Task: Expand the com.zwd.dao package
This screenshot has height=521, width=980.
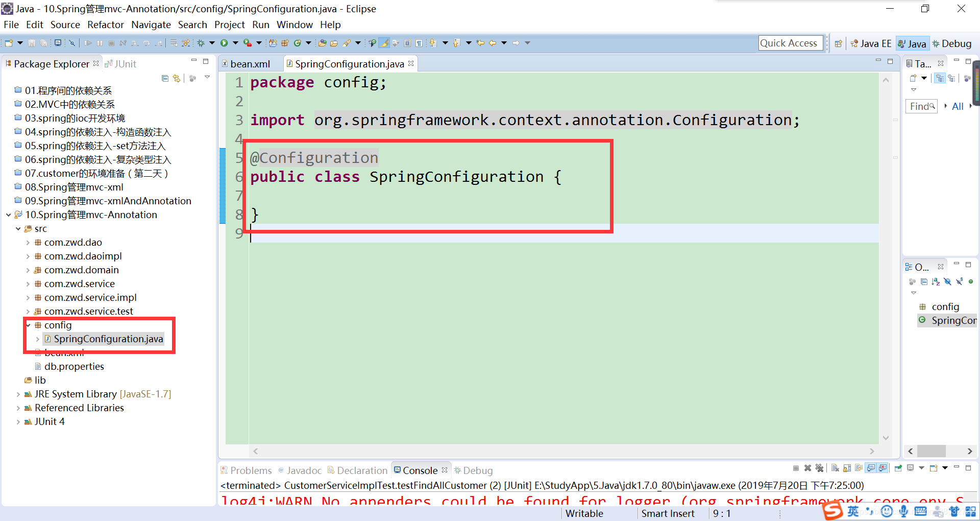Action: (x=28, y=243)
